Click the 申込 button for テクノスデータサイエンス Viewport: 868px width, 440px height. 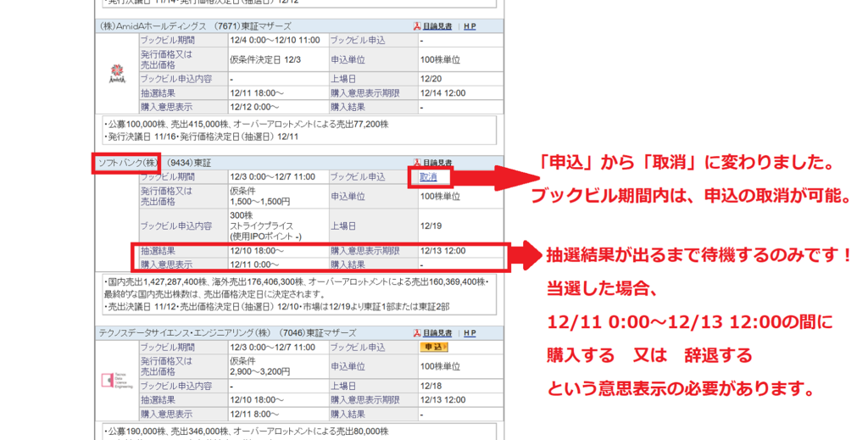click(x=433, y=347)
